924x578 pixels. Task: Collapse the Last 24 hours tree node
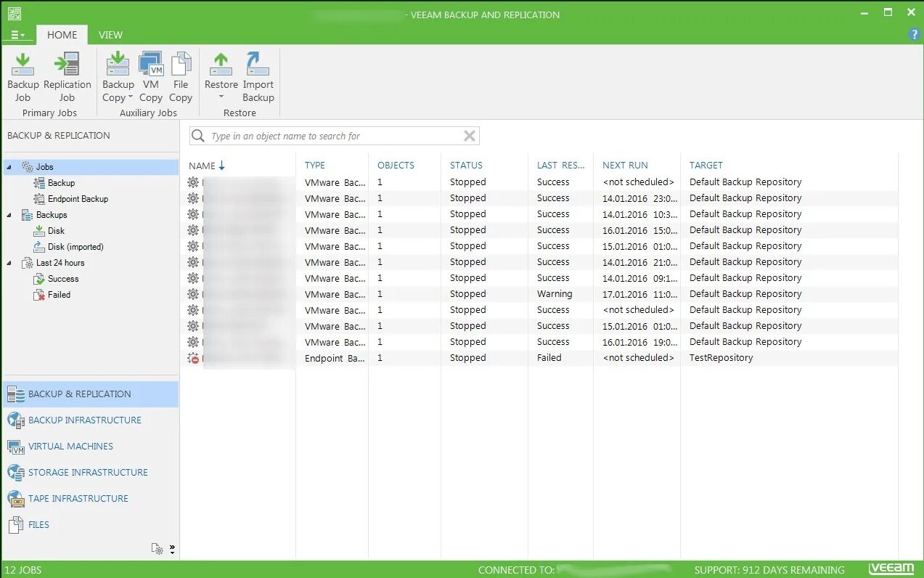click(x=9, y=263)
